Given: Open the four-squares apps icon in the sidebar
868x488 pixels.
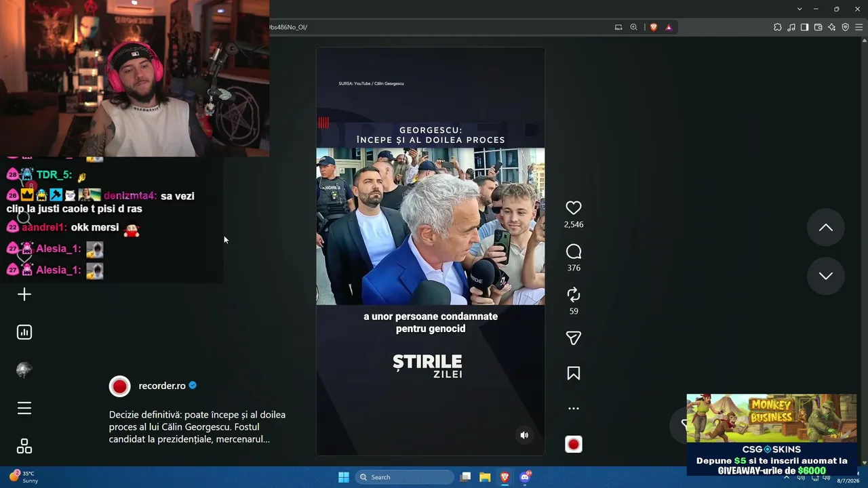Looking at the screenshot, I should (x=24, y=446).
